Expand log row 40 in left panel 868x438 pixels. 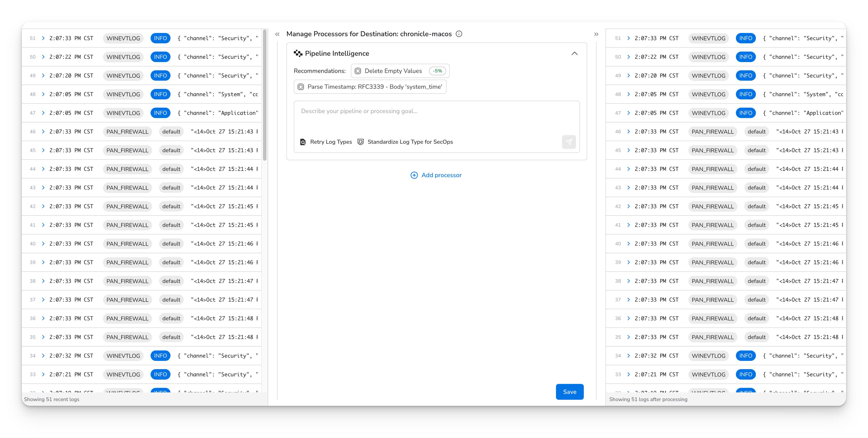pyautogui.click(x=43, y=244)
